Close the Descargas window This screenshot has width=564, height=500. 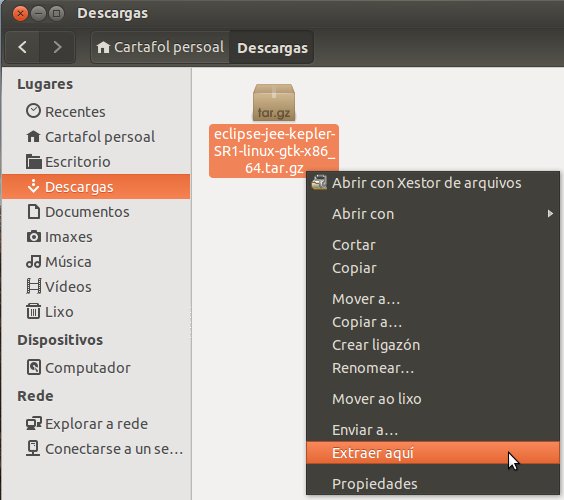point(20,14)
